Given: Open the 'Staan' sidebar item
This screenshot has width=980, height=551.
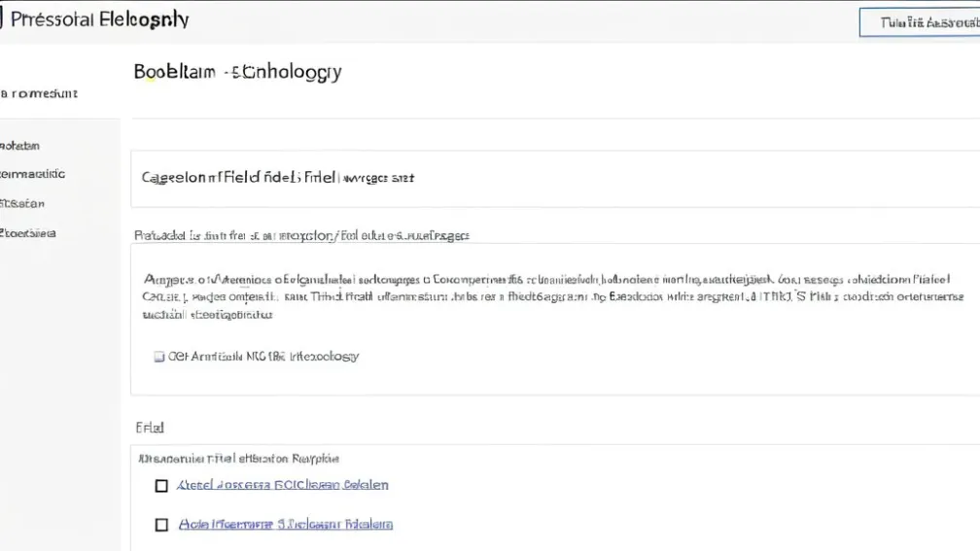Looking at the screenshot, I should (22, 204).
